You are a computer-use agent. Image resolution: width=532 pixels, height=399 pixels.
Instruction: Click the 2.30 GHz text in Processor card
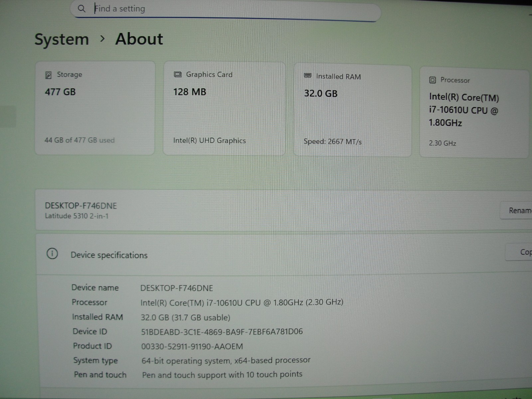(x=442, y=143)
